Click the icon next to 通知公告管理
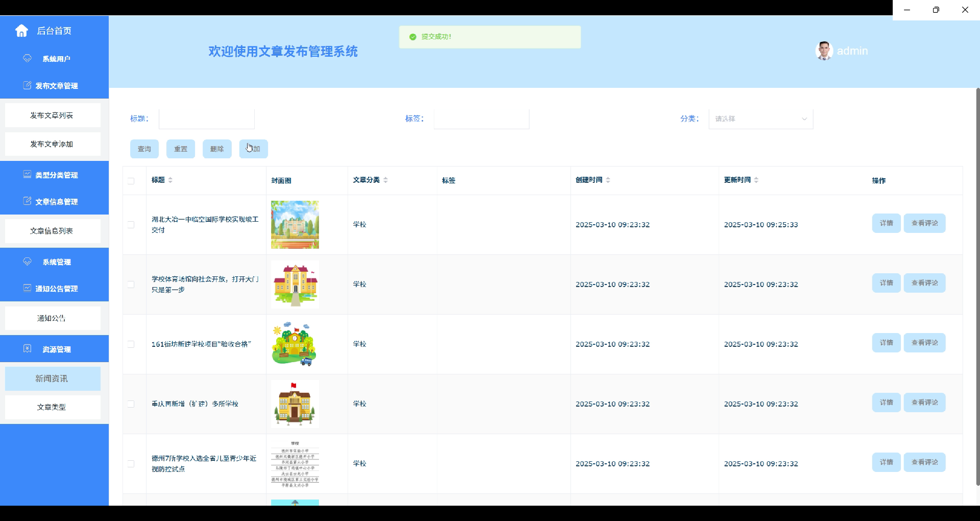This screenshot has width=980, height=521. 28,288
